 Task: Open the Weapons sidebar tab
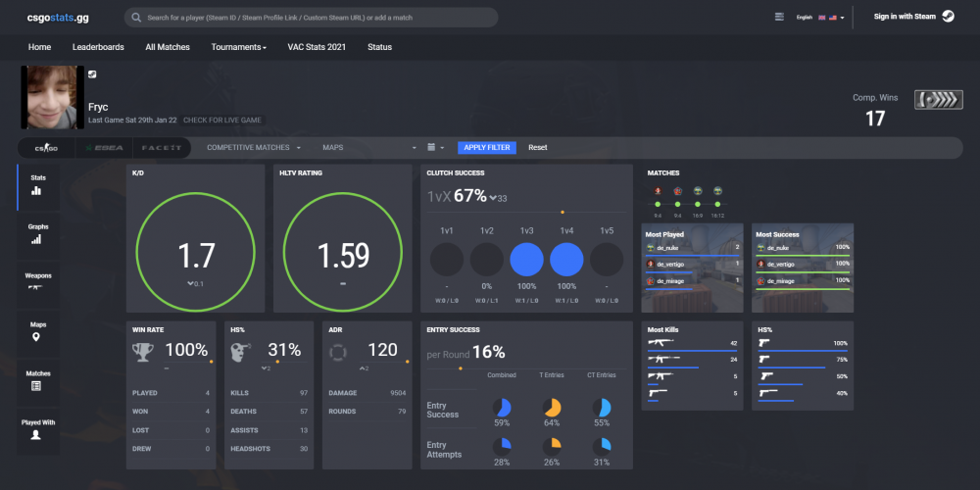pyautogui.click(x=39, y=283)
